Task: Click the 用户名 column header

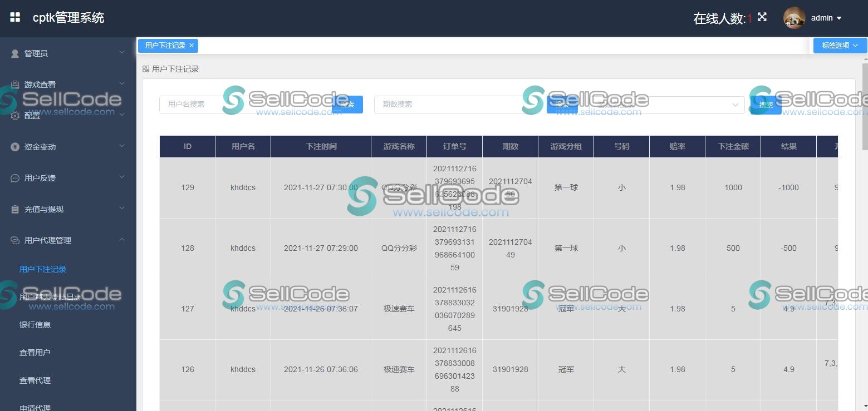Action: pyautogui.click(x=243, y=146)
